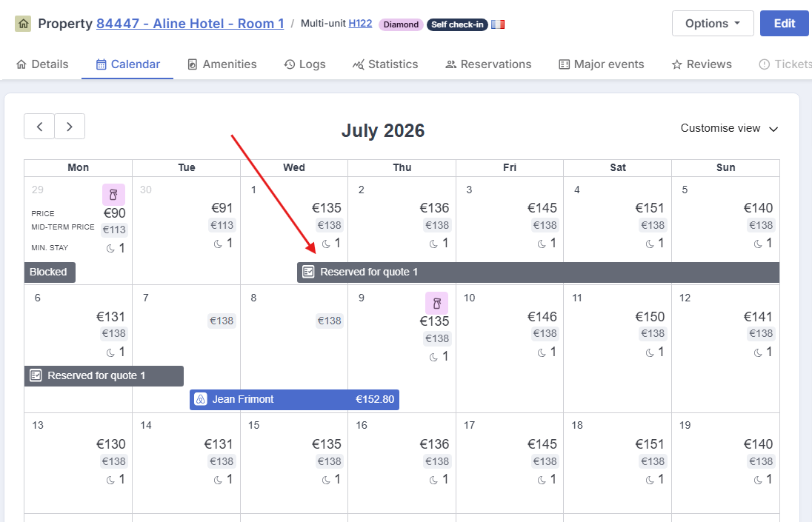Click the €151 price on July 18
Screen dimensions: 812x522
pos(650,444)
